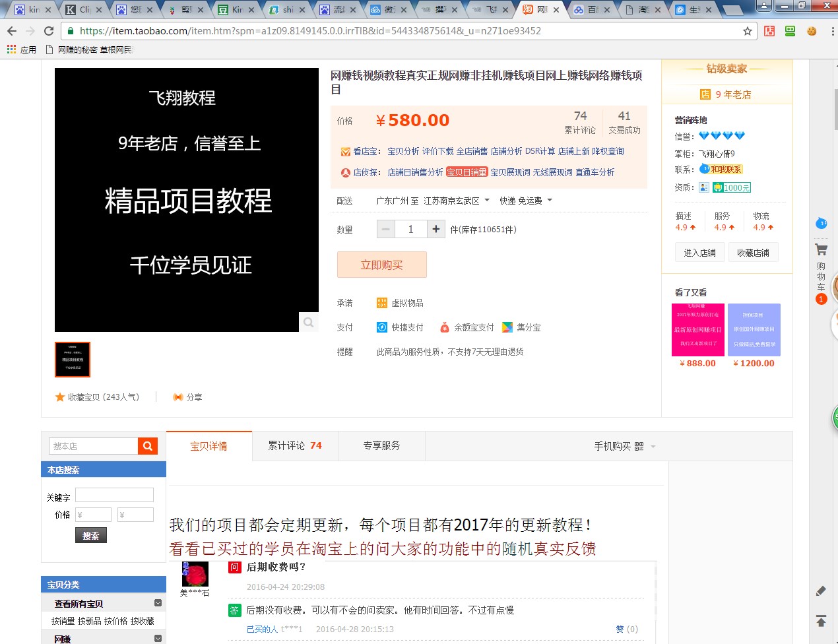Decrease quantity with the minus button

386,229
